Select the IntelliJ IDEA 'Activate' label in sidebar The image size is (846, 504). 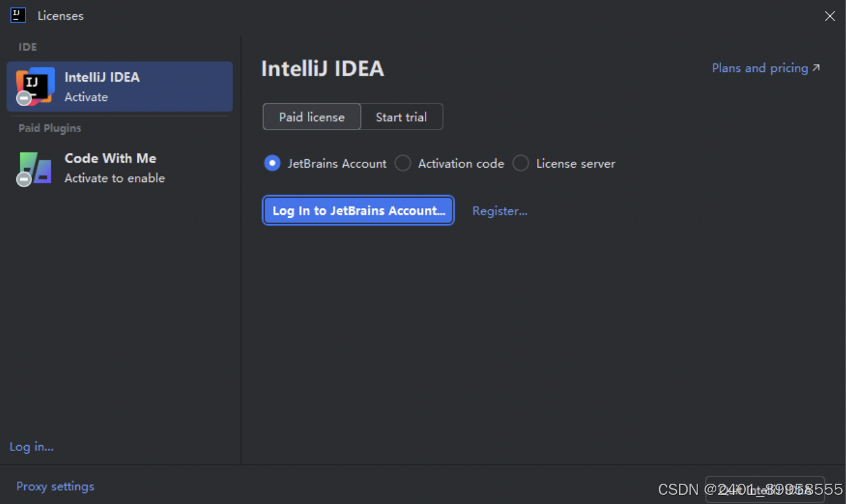point(86,97)
